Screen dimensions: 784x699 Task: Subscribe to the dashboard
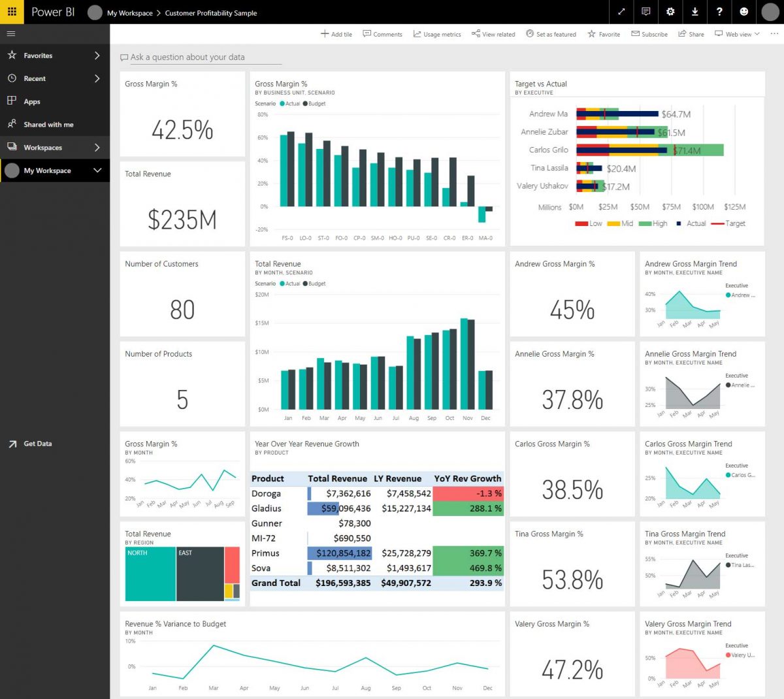click(649, 34)
